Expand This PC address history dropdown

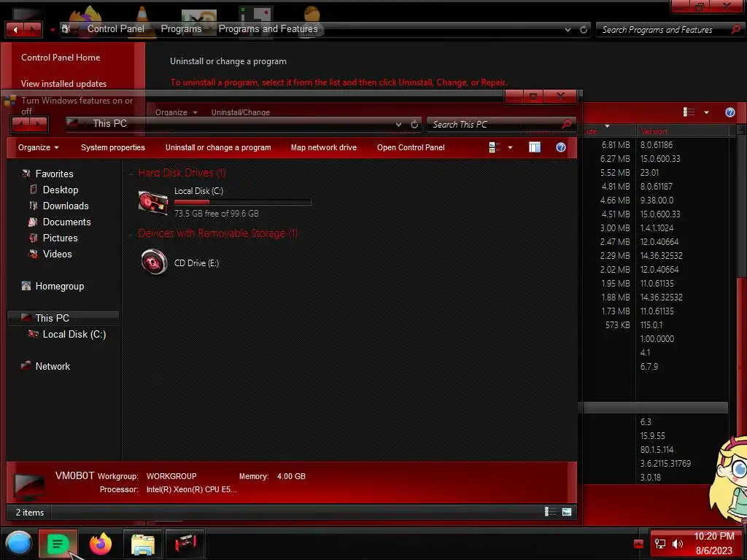click(x=398, y=124)
